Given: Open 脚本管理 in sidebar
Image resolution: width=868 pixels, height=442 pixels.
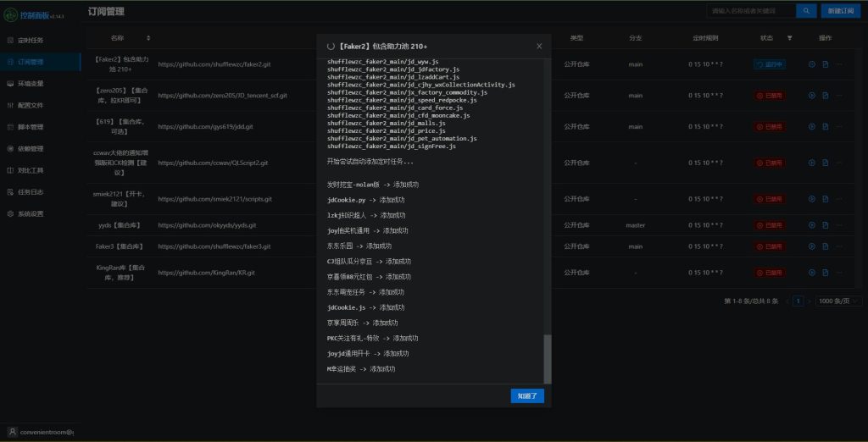Looking at the screenshot, I should (x=40, y=127).
